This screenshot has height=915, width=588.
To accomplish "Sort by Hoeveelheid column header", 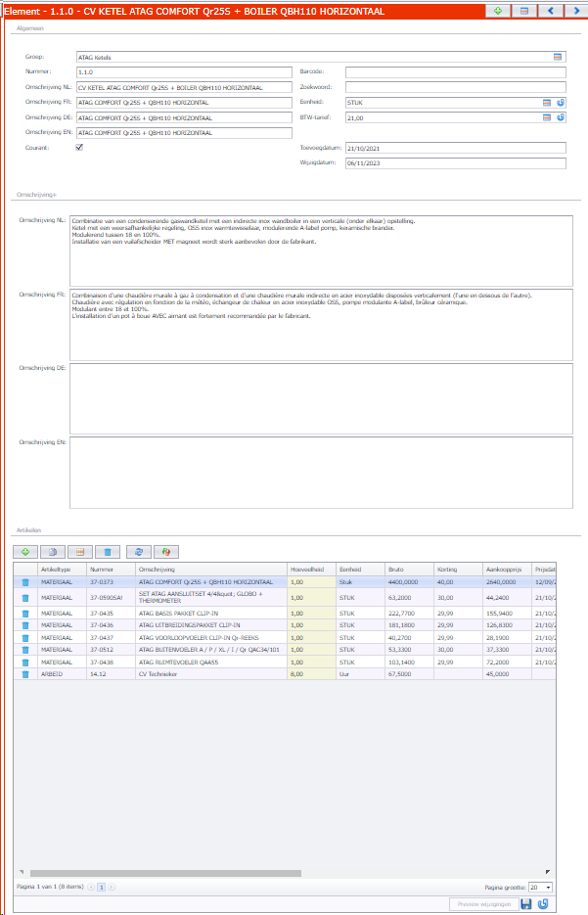I will pyautogui.click(x=311, y=569).
